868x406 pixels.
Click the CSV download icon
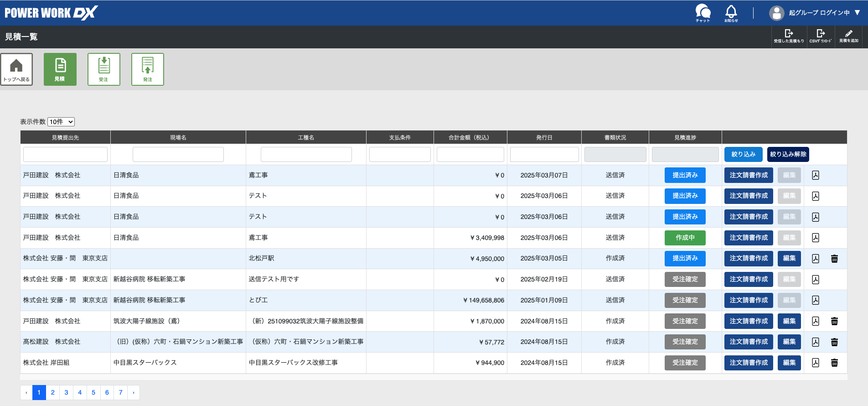pos(820,36)
